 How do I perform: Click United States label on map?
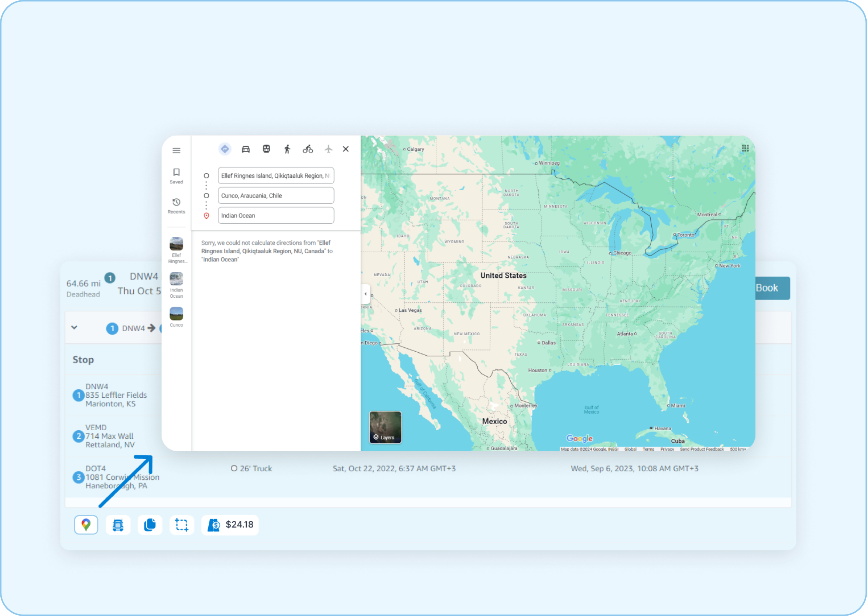click(x=503, y=276)
